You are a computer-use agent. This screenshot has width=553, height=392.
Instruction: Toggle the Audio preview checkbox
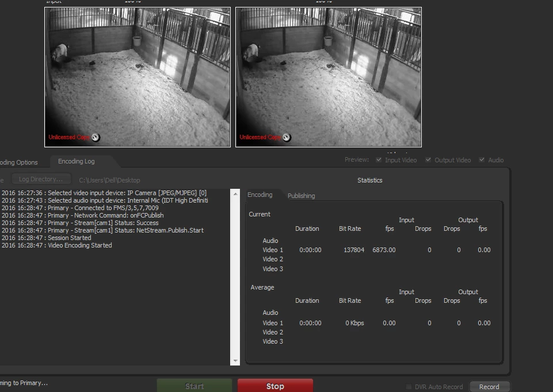pos(482,160)
